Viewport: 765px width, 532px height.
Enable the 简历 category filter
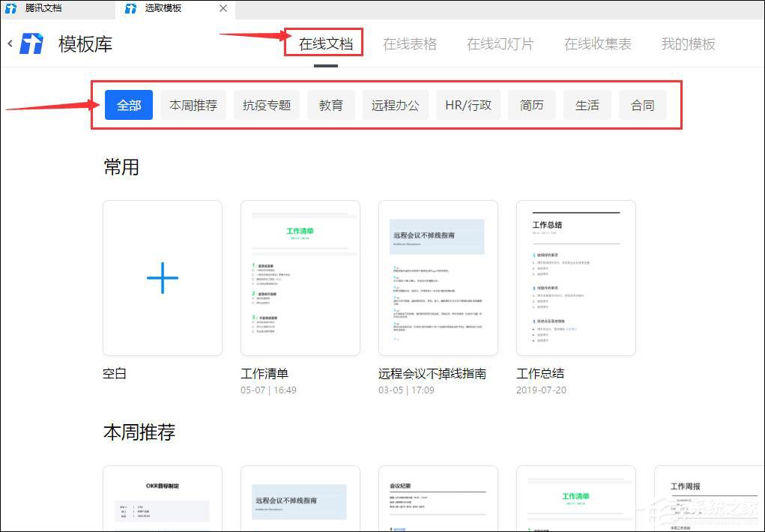pyautogui.click(x=532, y=105)
